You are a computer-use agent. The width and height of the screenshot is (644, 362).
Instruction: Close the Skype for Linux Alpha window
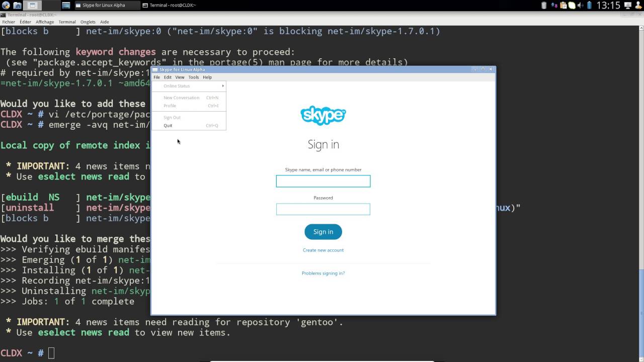click(x=491, y=69)
